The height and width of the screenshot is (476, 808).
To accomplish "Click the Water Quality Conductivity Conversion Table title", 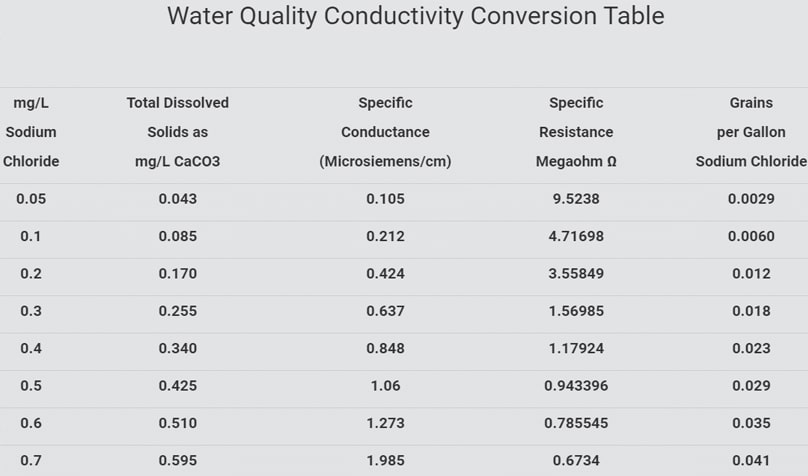I will pyautogui.click(x=415, y=17).
